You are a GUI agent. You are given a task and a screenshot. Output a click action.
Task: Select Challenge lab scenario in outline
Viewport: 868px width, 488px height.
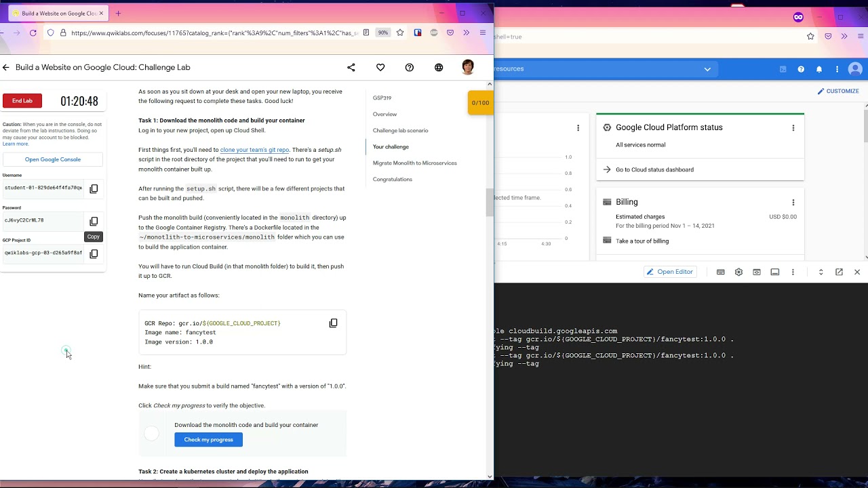[x=400, y=130]
